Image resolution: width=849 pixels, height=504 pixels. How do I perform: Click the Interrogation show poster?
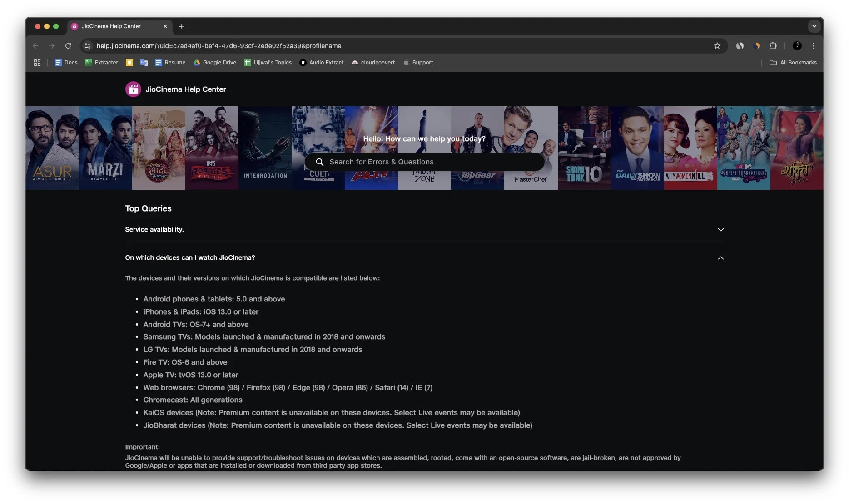265,148
